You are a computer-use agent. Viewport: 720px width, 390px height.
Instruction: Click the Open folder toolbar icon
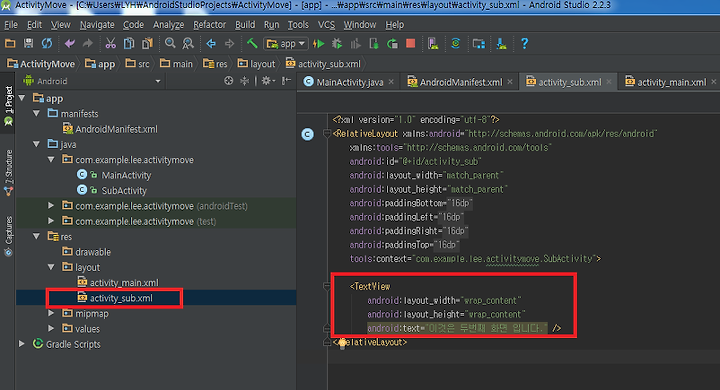tap(10, 44)
